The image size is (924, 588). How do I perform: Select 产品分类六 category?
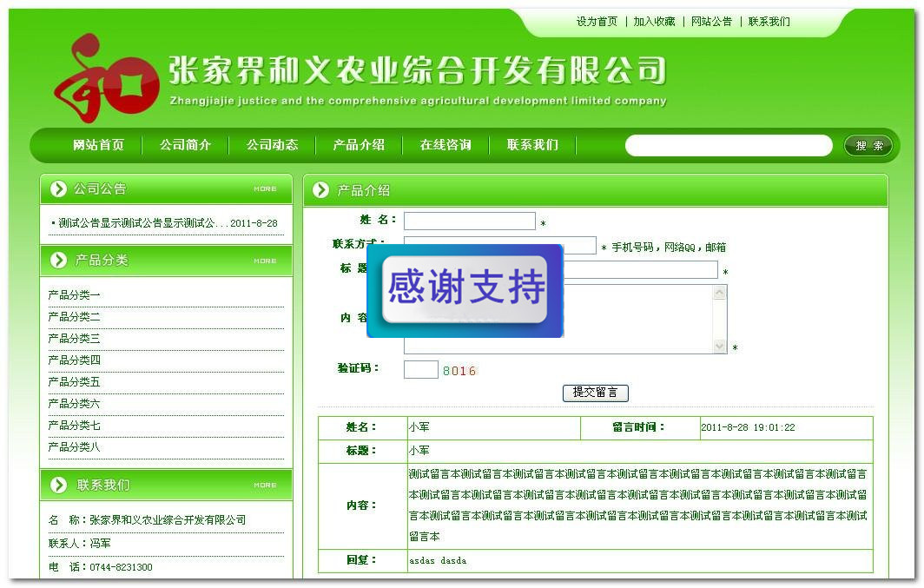click(75, 404)
